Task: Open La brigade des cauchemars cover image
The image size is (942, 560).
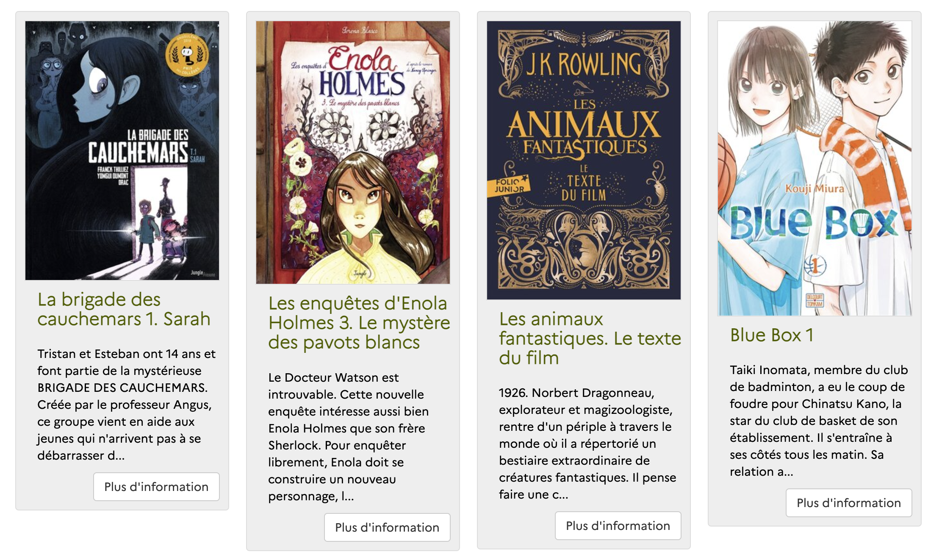Action: click(122, 150)
